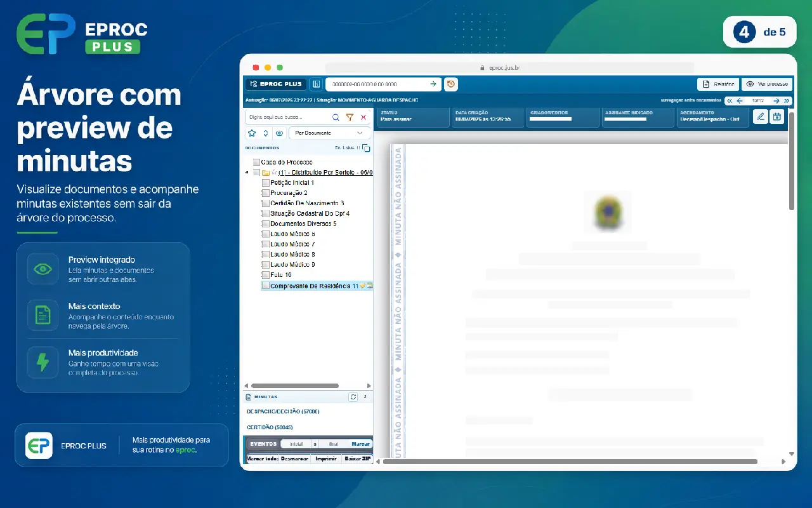This screenshot has height=508, width=812.
Task: Click the green browser window dot
Action: point(280,67)
